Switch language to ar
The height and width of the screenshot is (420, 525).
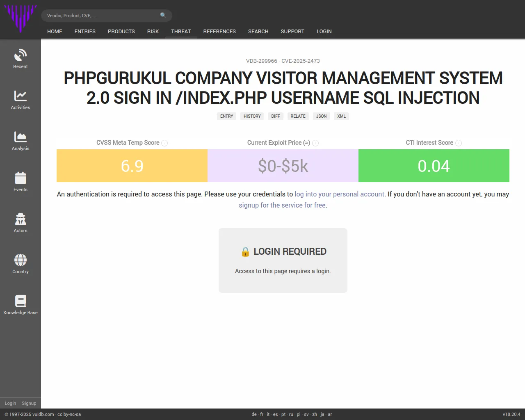[330, 414]
